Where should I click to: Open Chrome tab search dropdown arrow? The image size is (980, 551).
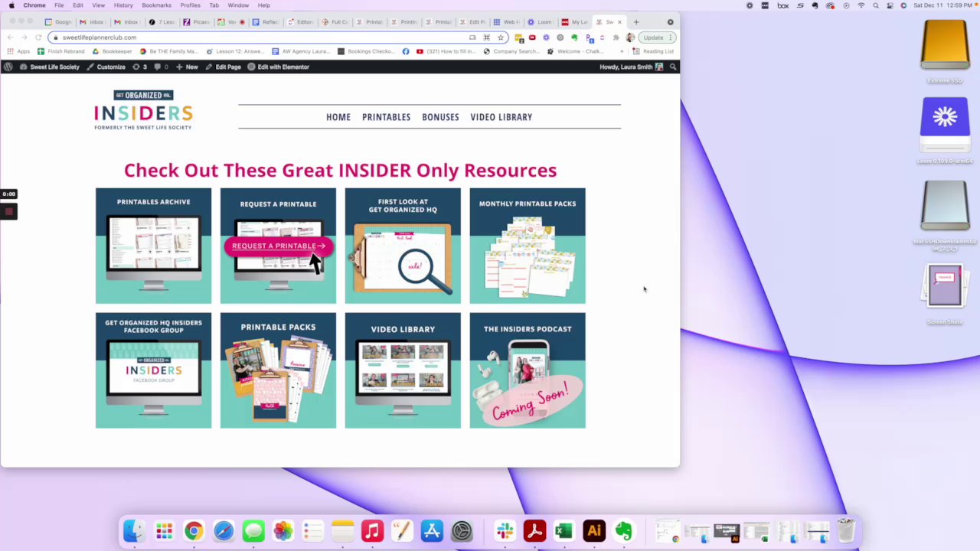671,22
